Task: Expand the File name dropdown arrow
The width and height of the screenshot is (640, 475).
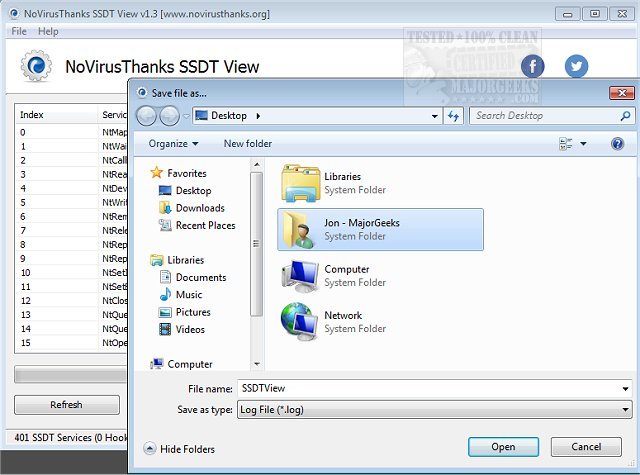Action: pos(625,388)
